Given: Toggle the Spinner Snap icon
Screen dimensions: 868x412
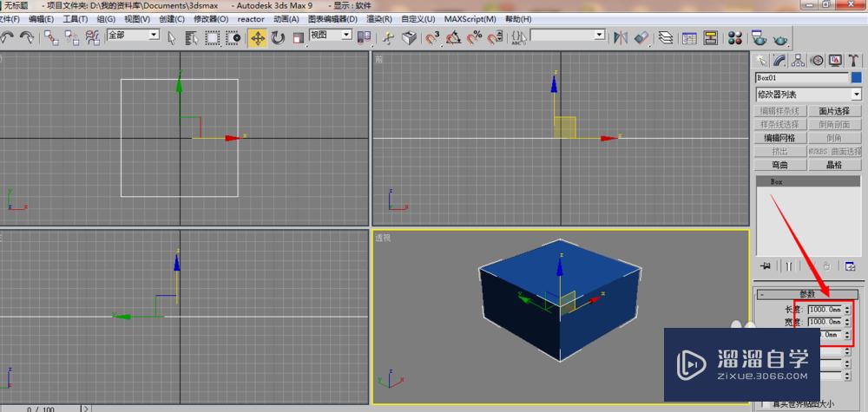Looking at the screenshot, I should coord(495,37).
